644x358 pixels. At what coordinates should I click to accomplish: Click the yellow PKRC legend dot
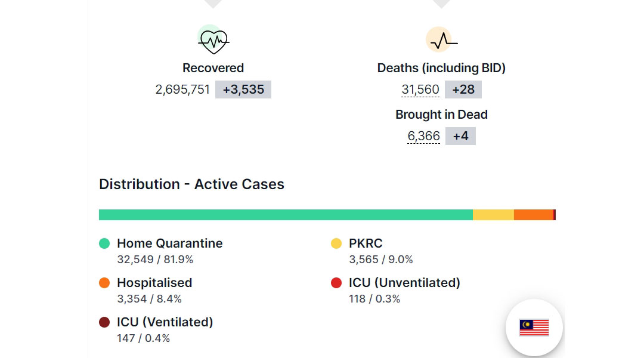click(336, 243)
